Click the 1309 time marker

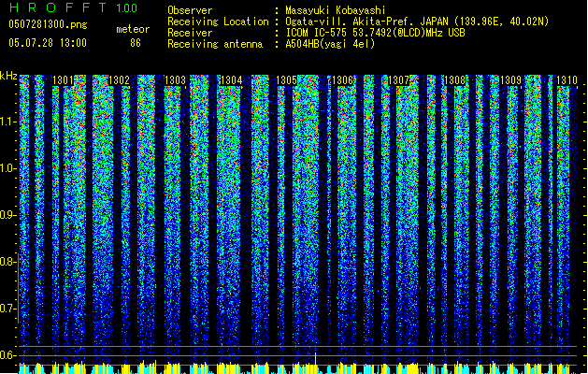tap(510, 80)
